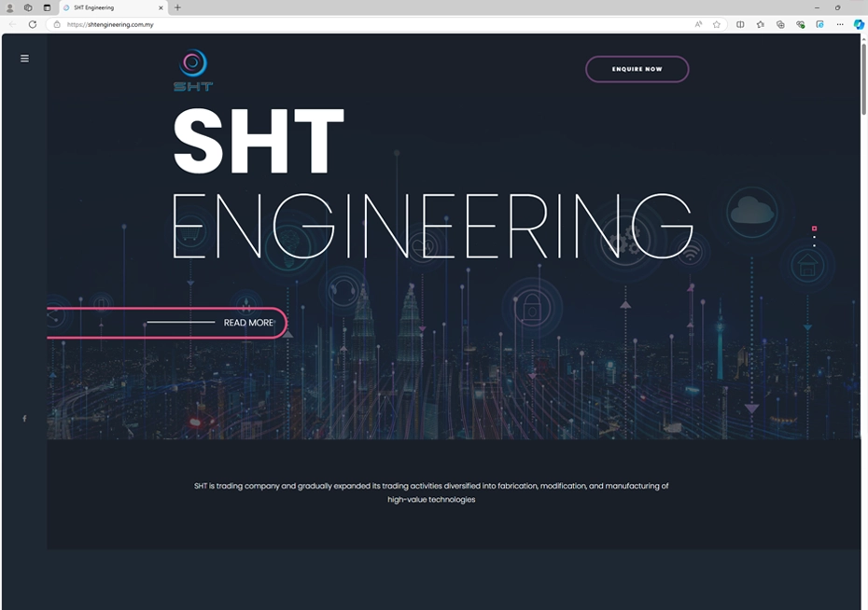Add this page to favorites star
The width and height of the screenshot is (868, 610).
coord(716,24)
